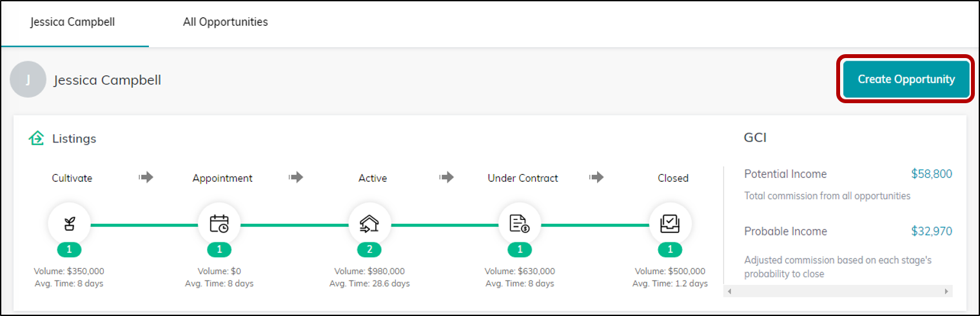The image size is (980, 316).
Task: Click the GCI horizontal scrollbar track
Action: pyautogui.click(x=838, y=291)
